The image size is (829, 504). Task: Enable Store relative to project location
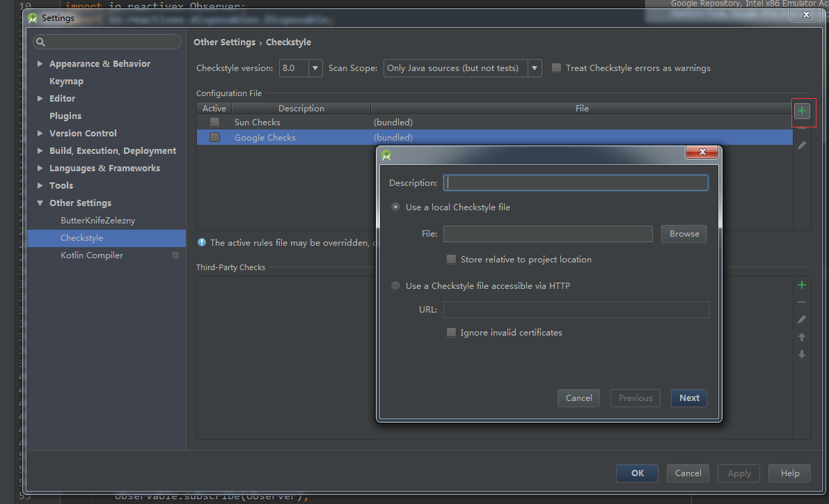pos(451,260)
